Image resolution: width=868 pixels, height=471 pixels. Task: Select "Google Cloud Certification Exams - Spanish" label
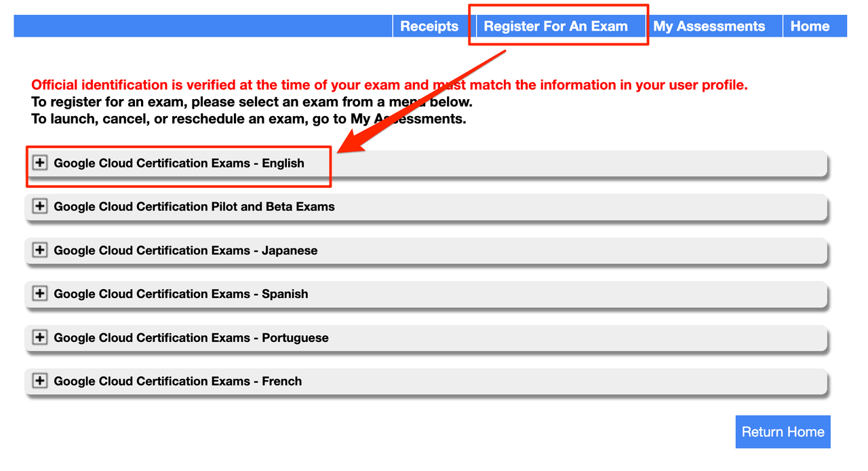point(181,294)
